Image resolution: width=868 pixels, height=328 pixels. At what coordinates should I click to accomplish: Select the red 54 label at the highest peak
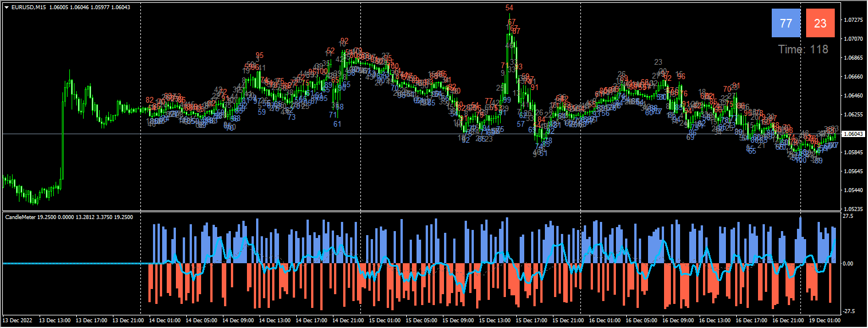point(509,7)
